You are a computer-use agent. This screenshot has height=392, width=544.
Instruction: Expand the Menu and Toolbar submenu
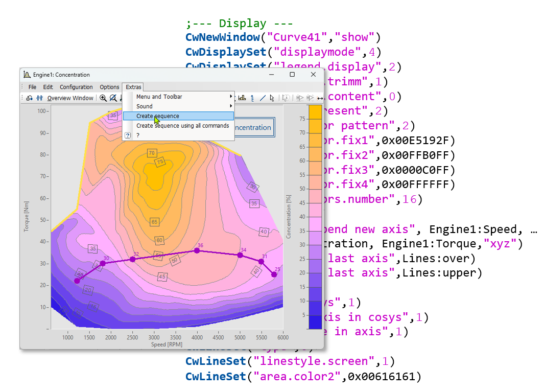point(179,97)
